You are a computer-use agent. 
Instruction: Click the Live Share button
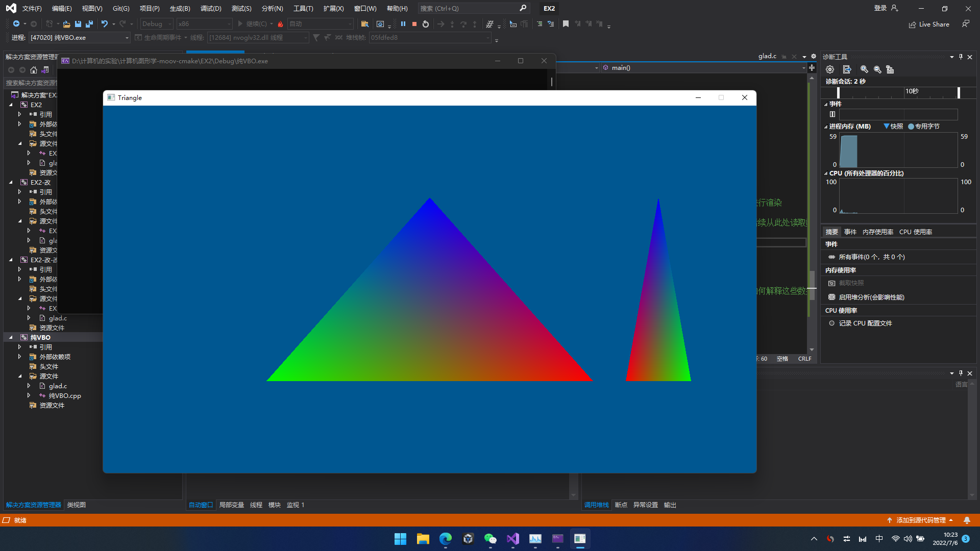click(929, 24)
